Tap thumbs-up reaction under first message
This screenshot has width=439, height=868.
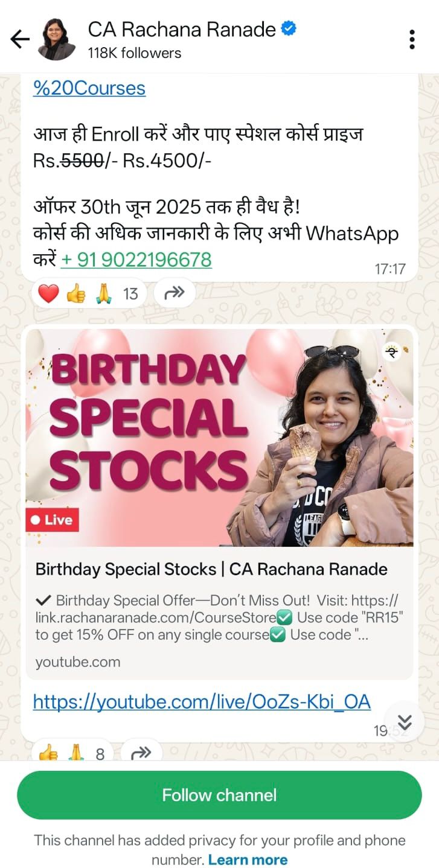[75, 294]
